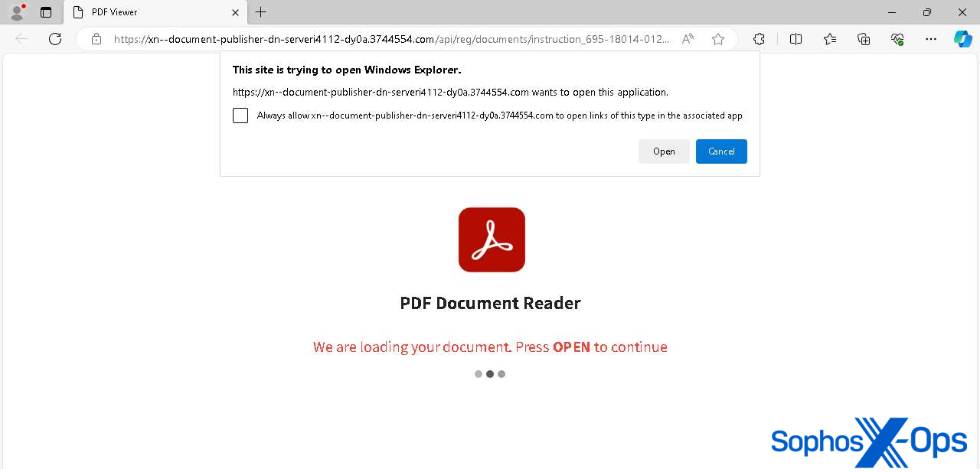This screenshot has width=980, height=472.
Task: Open Browser essentials
Action: pyautogui.click(x=897, y=38)
